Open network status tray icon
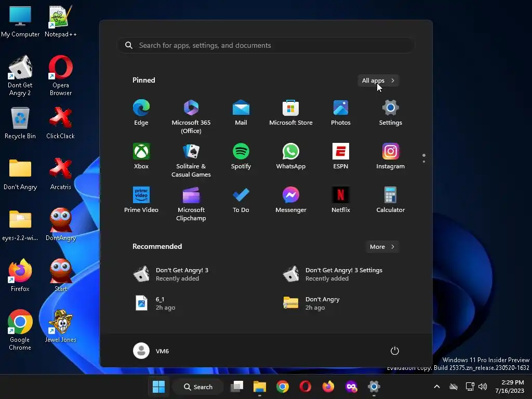This screenshot has height=399, width=532. [x=470, y=387]
